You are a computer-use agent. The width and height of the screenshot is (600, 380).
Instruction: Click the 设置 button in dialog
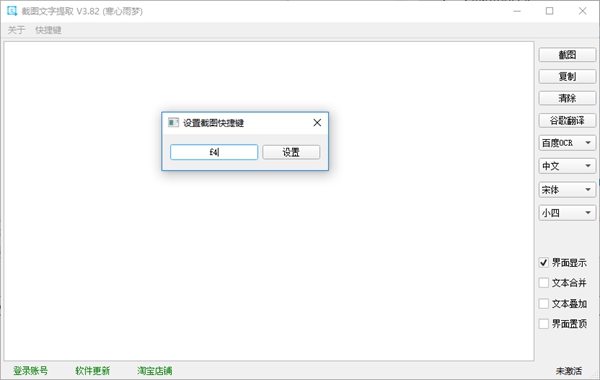pyautogui.click(x=291, y=152)
